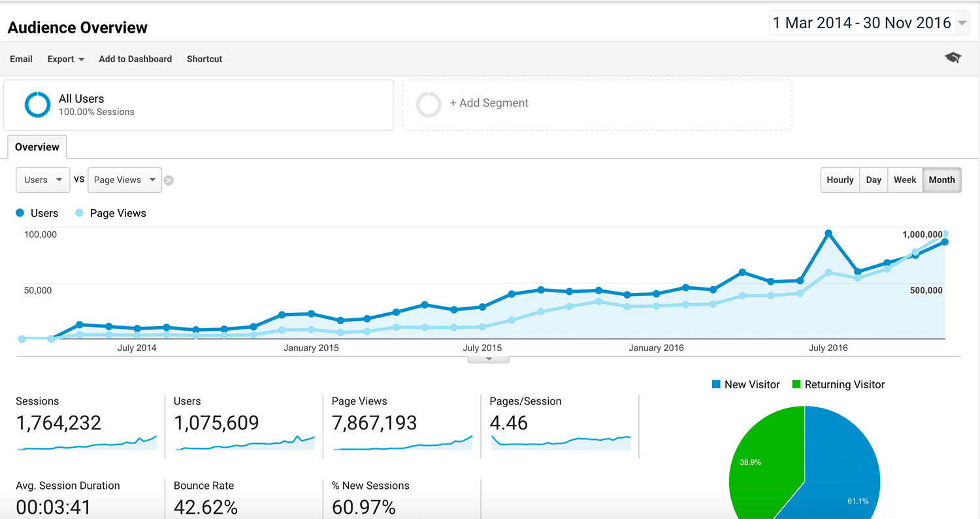The image size is (980, 519).
Task: Click the January 2016 axis label
Action: (x=656, y=348)
